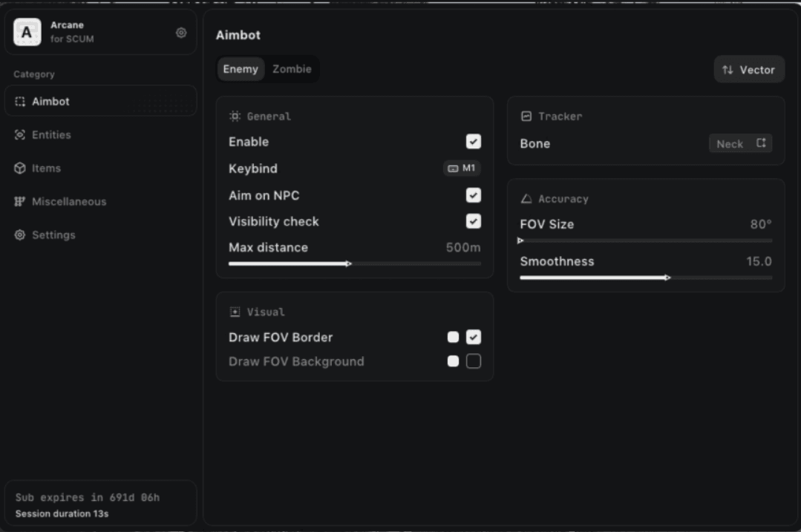Uncheck the Aim on NPC option
This screenshot has width=801, height=532.
pyautogui.click(x=473, y=196)
